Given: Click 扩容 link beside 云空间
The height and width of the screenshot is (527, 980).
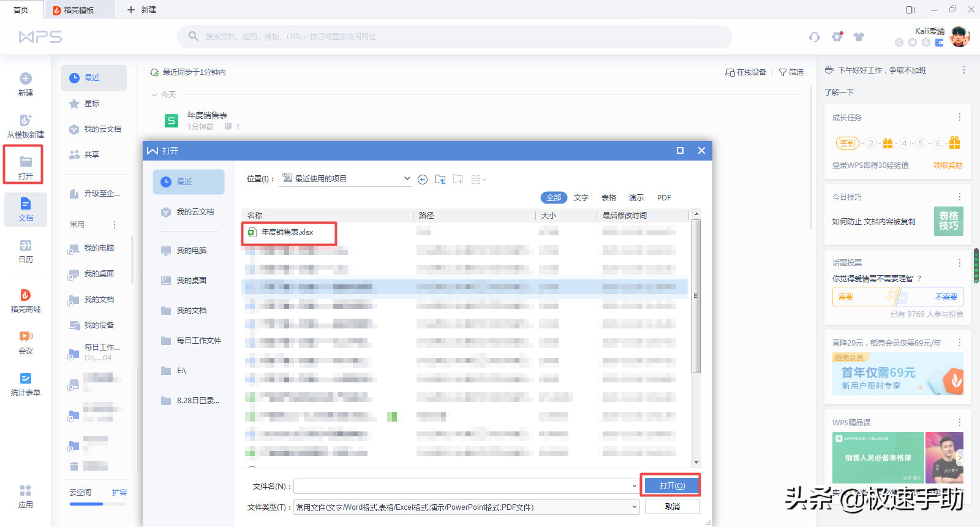Looking at the screenshot, I should coord(119,493).
